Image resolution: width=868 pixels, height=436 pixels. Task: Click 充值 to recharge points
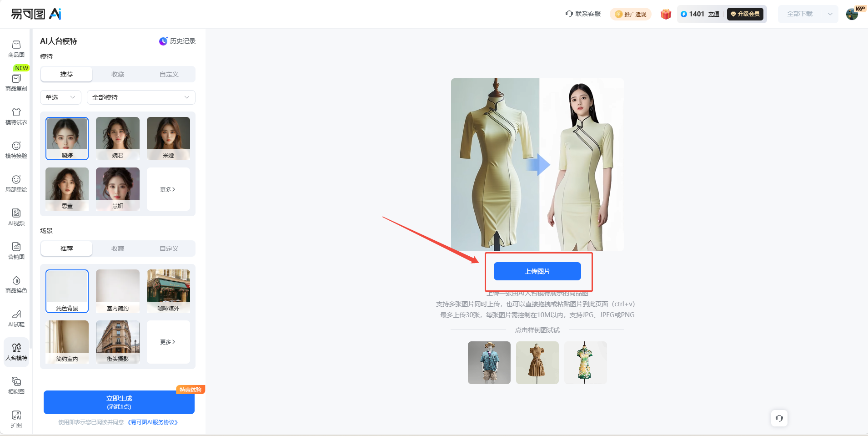(x=714, y=14)
